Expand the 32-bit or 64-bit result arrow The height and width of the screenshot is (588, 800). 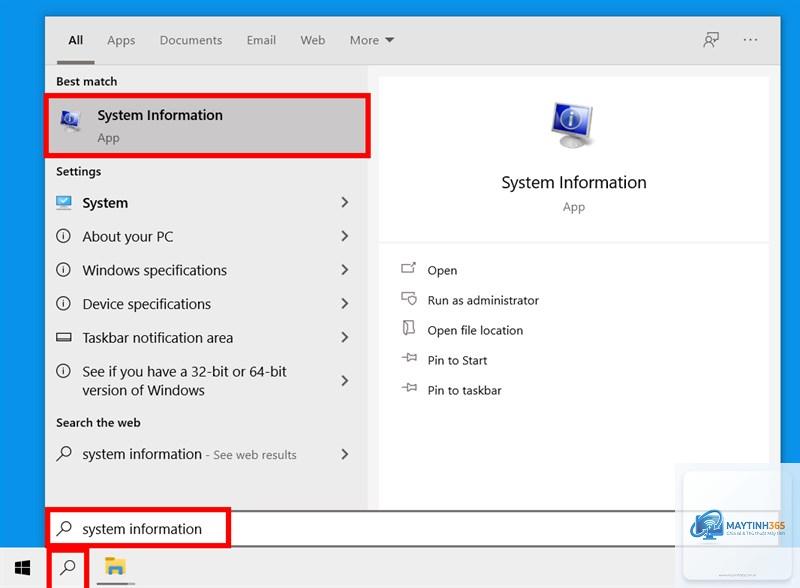click(345, 380)
